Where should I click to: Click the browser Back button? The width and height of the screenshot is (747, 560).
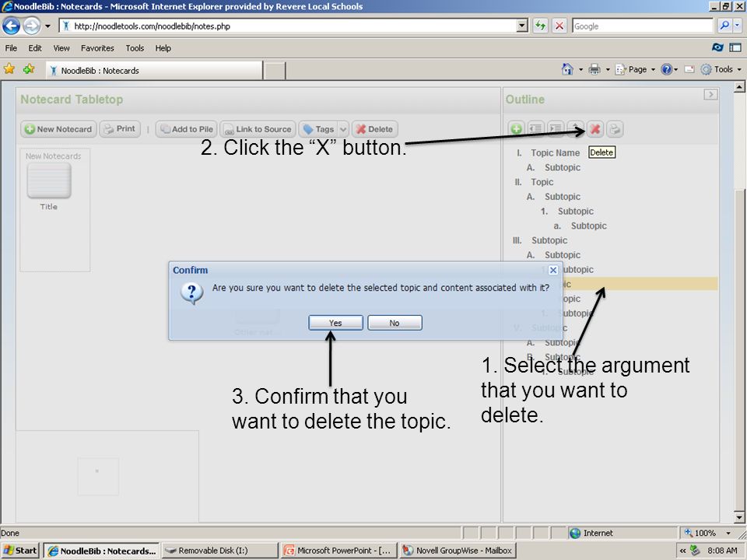(x=12, y=26)
